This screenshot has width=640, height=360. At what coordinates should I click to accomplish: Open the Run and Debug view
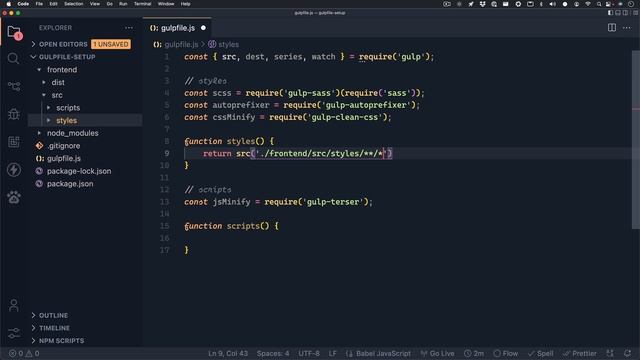(x=13, y=114)
